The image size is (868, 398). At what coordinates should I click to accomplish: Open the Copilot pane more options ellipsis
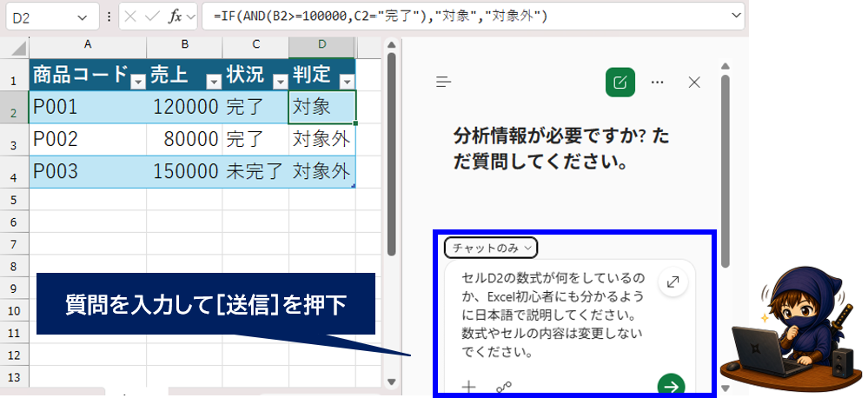[x=657, y=83]
